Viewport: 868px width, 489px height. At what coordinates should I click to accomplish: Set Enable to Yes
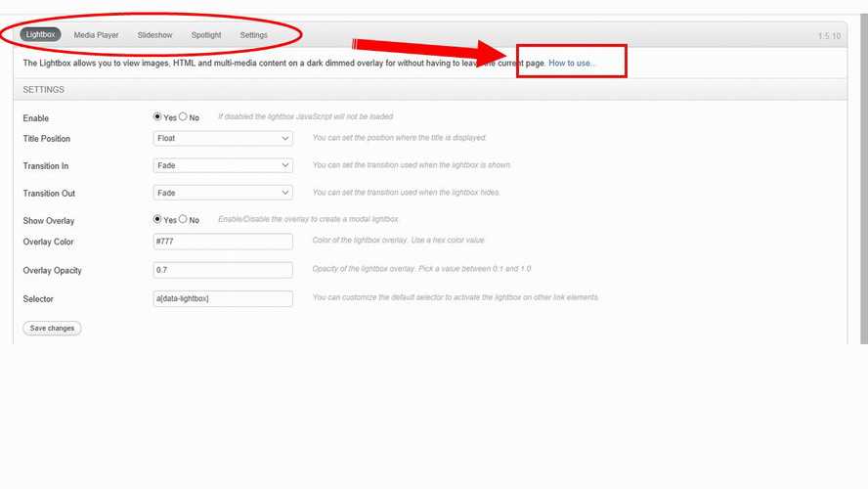click(x=158, y=117)
